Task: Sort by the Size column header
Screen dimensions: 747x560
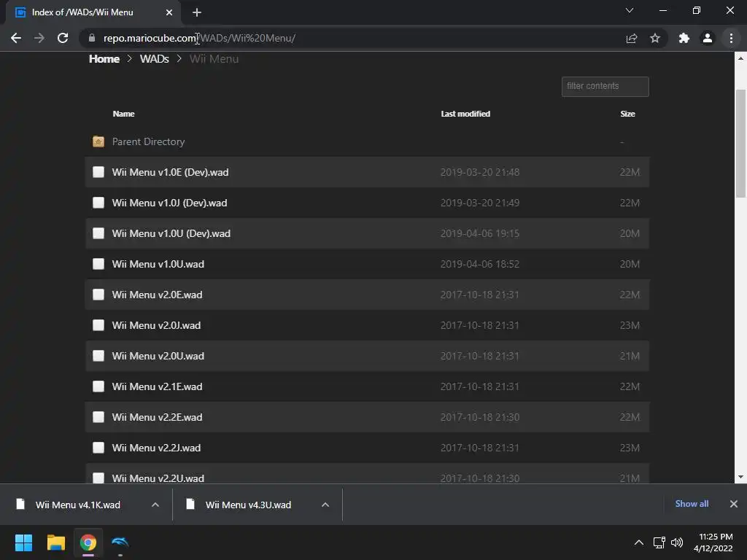Action: coord(627,114)
